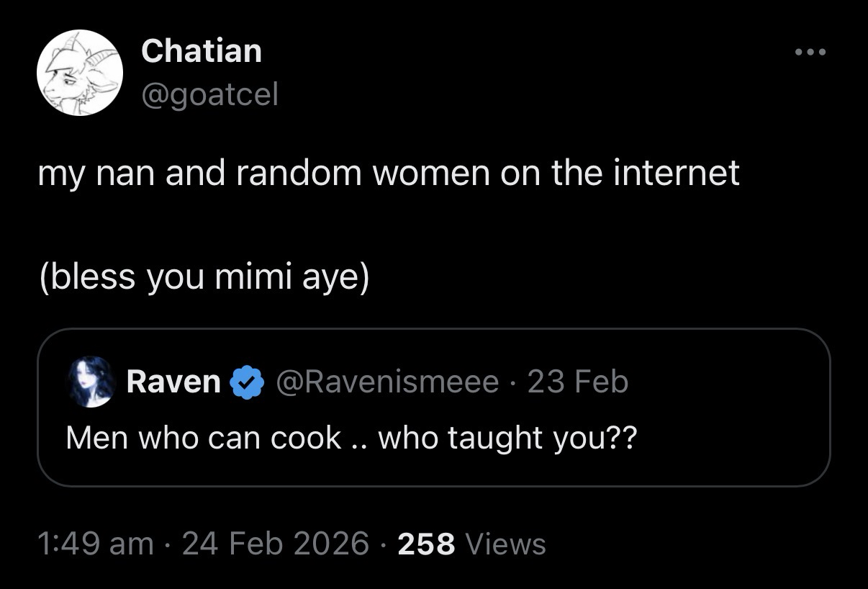Select the 24 Feb 2026 post date

tap(276, 543)
